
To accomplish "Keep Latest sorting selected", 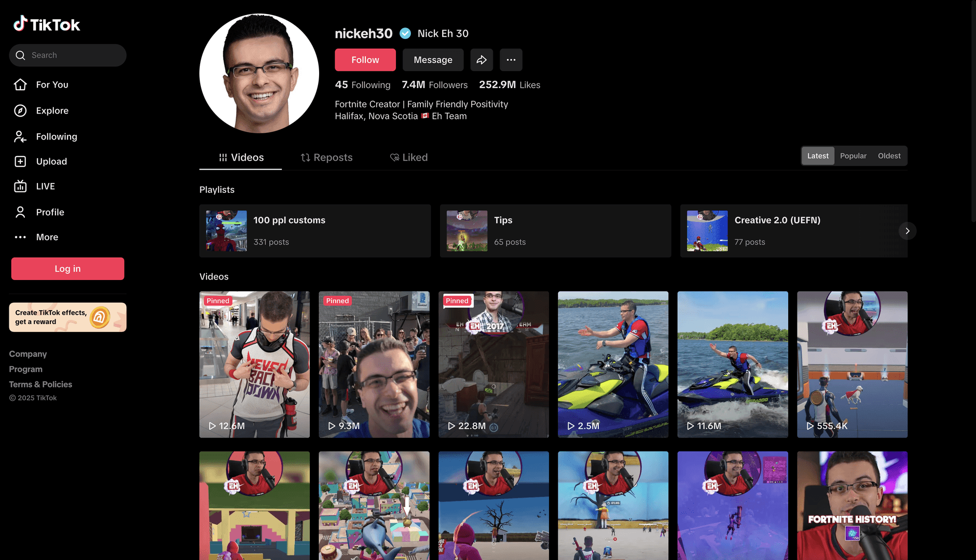I will click(818, 156).
